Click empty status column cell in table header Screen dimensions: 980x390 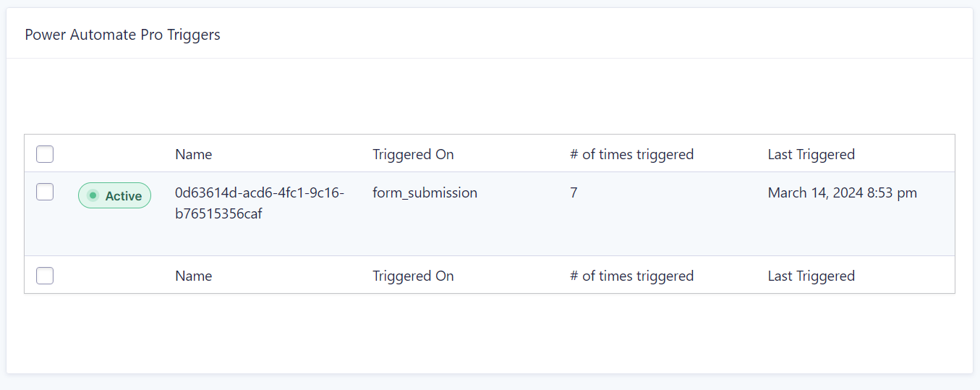point(114,154)
